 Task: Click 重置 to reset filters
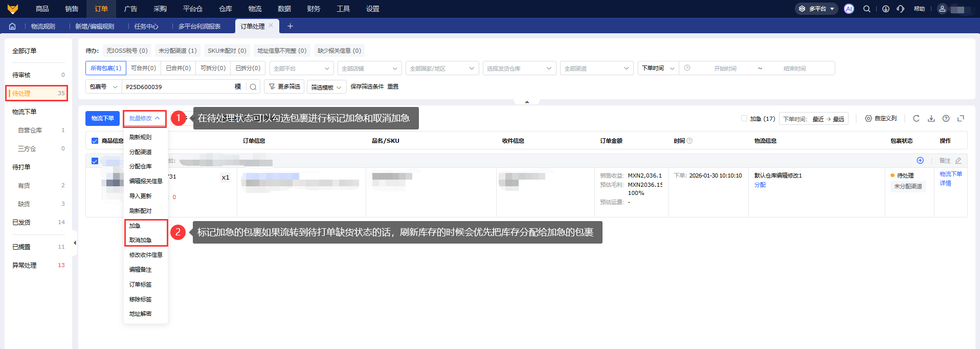(x=393, y=86)
